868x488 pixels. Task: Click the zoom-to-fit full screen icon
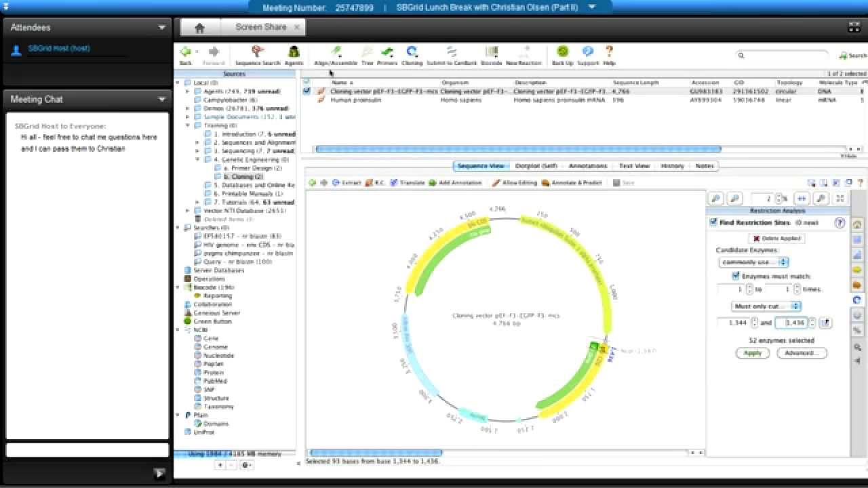click(840, 199)
